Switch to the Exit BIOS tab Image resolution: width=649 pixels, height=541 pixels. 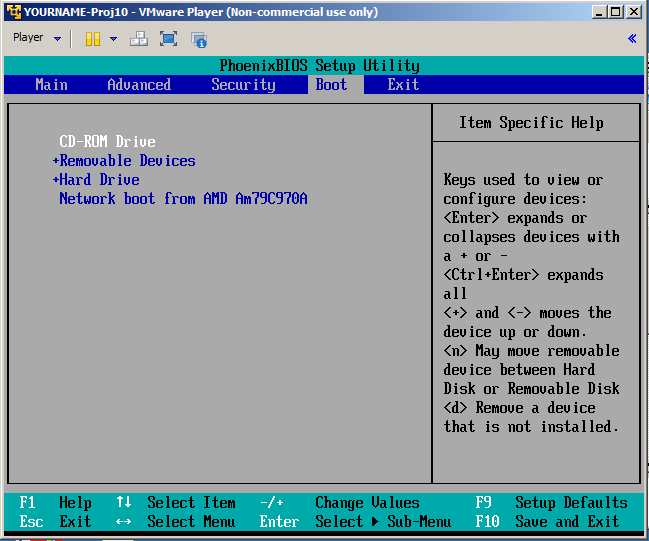[403, 85]
